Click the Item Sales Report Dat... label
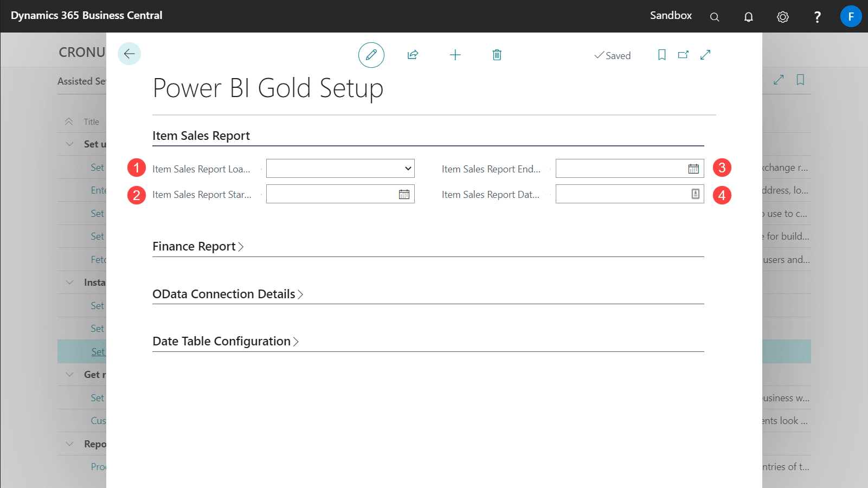868x488 pixels. coord(491,195)
